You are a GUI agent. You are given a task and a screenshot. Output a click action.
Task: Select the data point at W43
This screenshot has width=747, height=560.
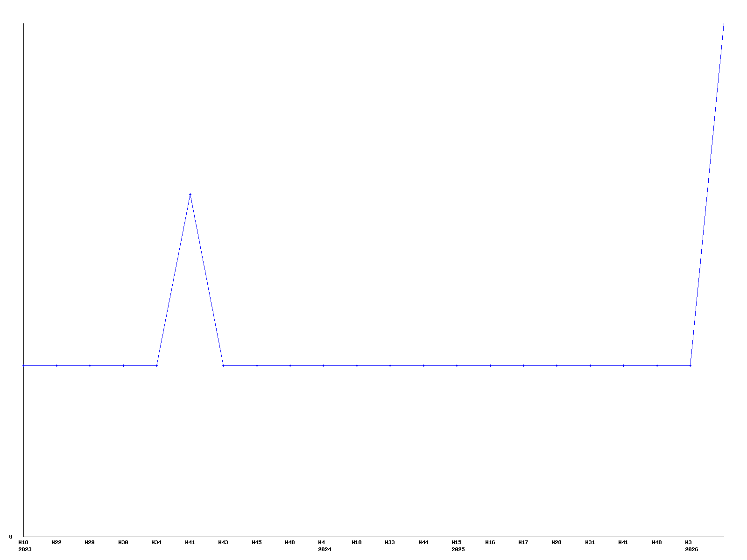click(x=223, y=365)
